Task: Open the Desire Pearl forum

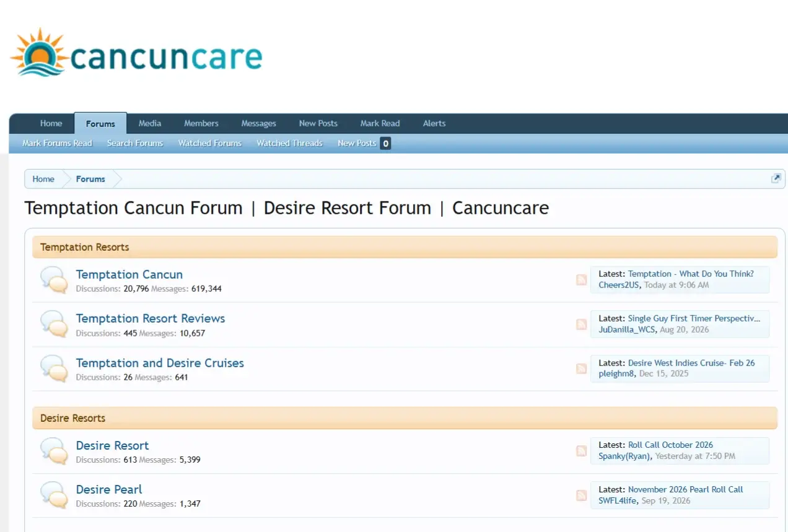Action: click(109, 489)
